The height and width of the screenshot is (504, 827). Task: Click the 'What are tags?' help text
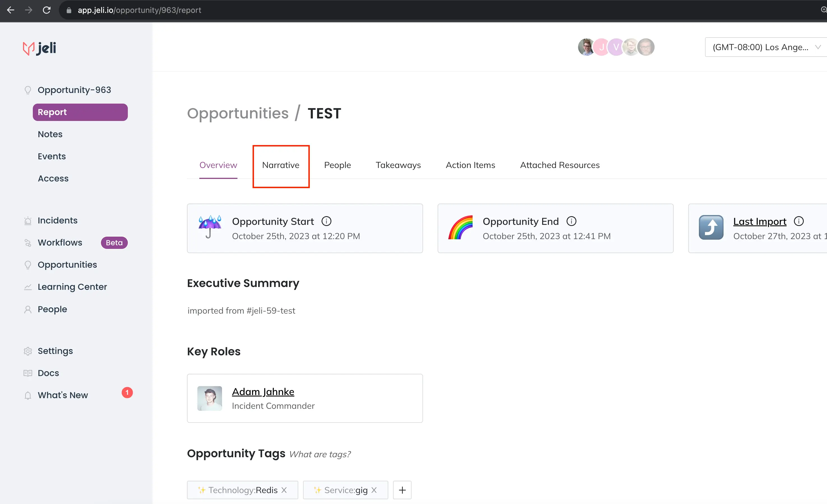pyautogui.click(x=320, y=454)
